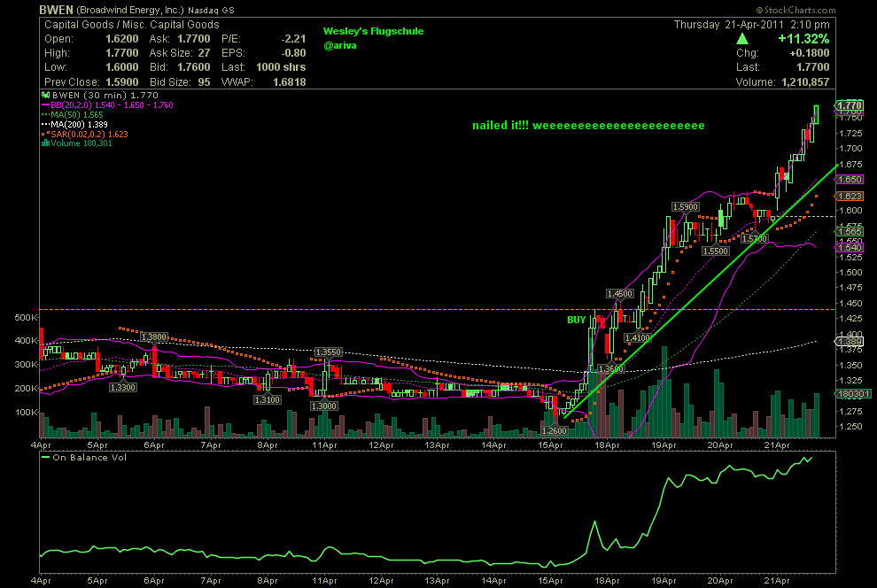This screenshot has height=588, width=877.
Task: Click the candlestick icon beside BWEN (30 min) legend
Action: (46, 95)
